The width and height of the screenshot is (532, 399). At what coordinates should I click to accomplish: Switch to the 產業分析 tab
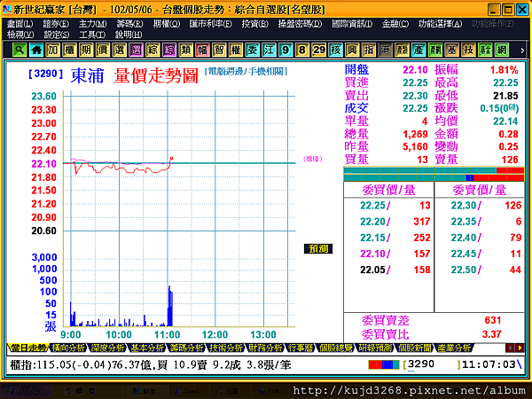454,348
